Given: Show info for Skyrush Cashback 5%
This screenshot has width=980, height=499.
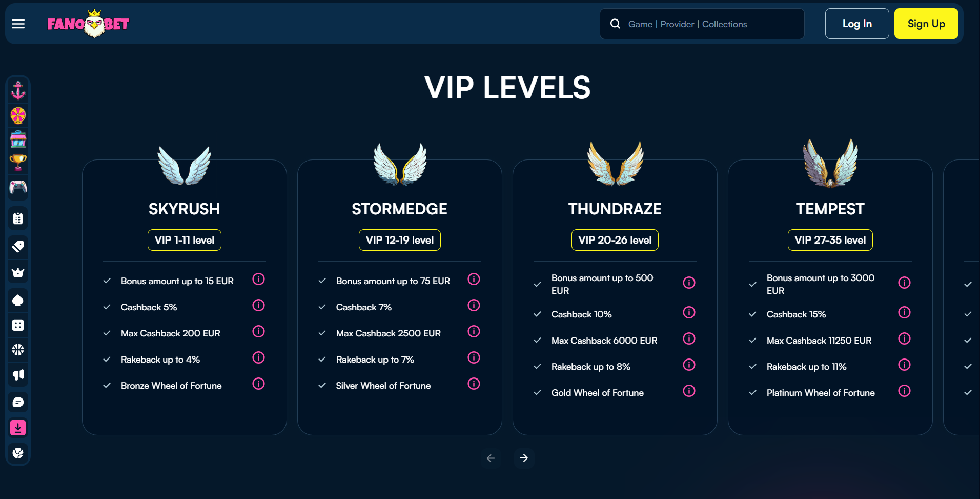Looking at the screenshot, I should (x=259, y=306).
